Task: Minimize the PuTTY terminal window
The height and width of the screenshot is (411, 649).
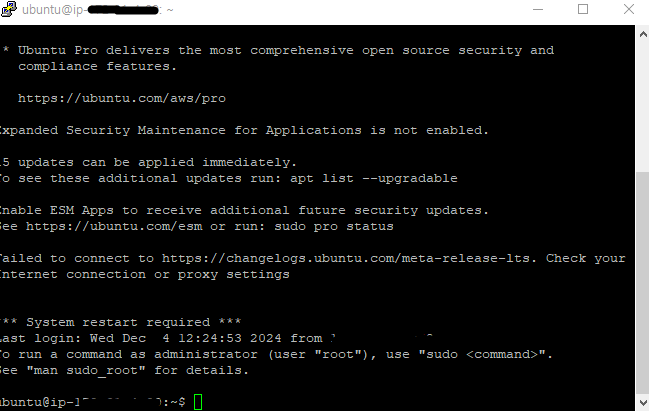Action: pyautogui.click(x=538, y=9)
